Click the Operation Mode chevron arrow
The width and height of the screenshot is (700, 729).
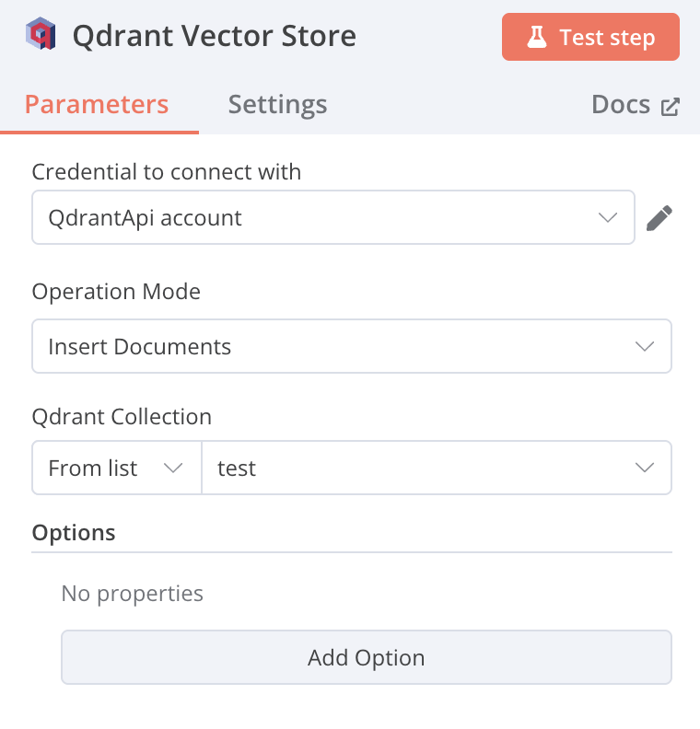tap(645, 347)
